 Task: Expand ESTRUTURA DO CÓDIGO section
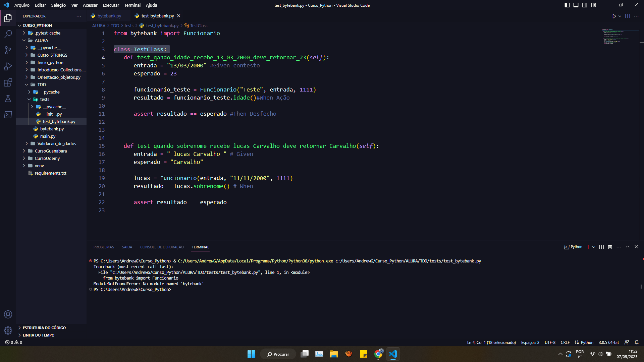[x=44, y=328]
